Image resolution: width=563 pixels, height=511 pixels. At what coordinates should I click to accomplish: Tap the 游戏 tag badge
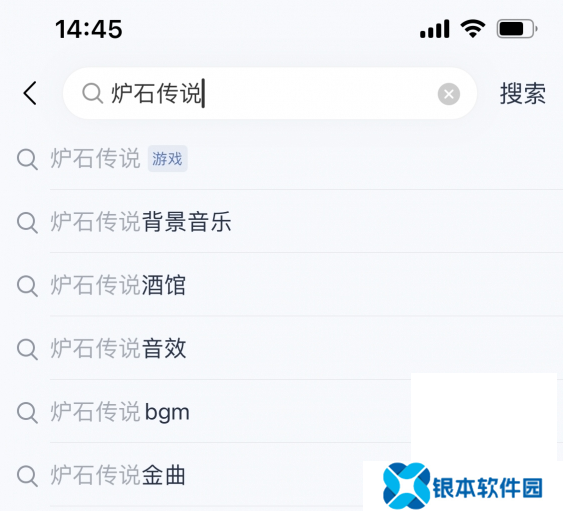pos(167,158)
